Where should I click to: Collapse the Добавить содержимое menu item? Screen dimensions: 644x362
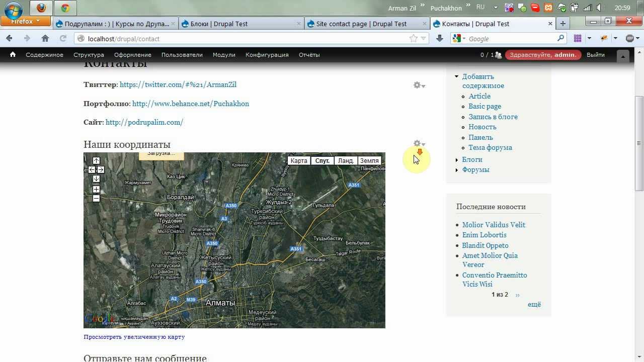pos(456,77)
